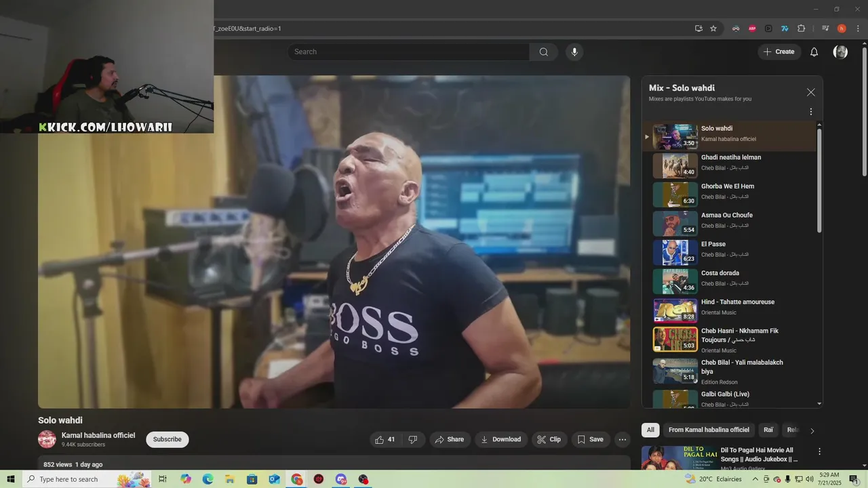Open the Extensions puzzle icon
Screen dimensions: 868x488
click(x=801, y=28)
